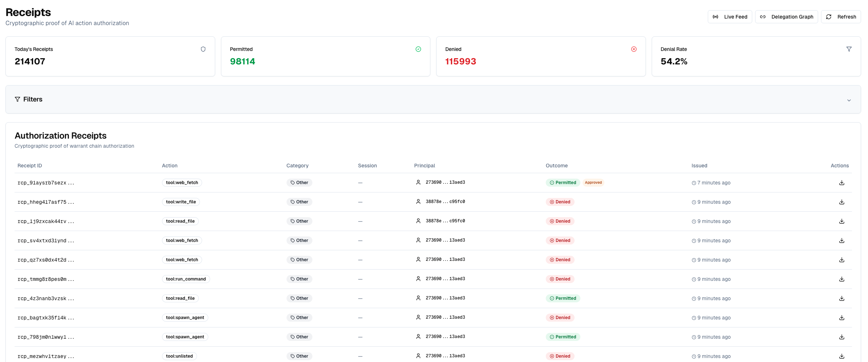Screen dimensions: 868x362
Task: Click the Action column header
Action: tap(170, 166)
